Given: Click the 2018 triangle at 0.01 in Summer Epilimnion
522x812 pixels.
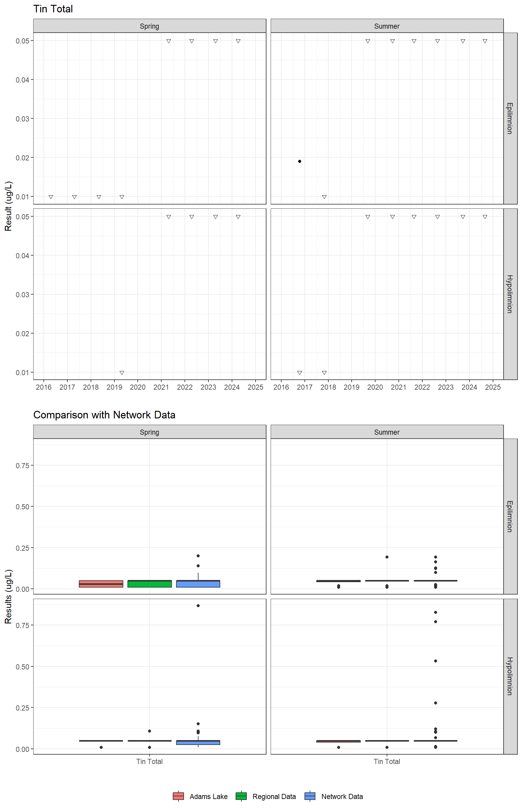Looking at the screenshot, I should point(324,197).
